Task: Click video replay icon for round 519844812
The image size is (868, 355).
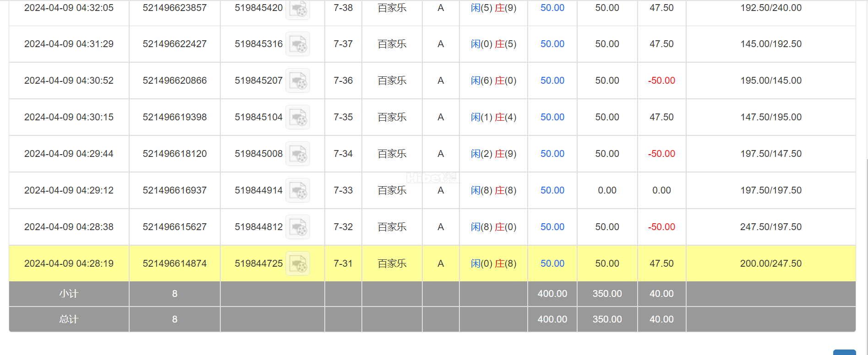Action: [298, 227]
